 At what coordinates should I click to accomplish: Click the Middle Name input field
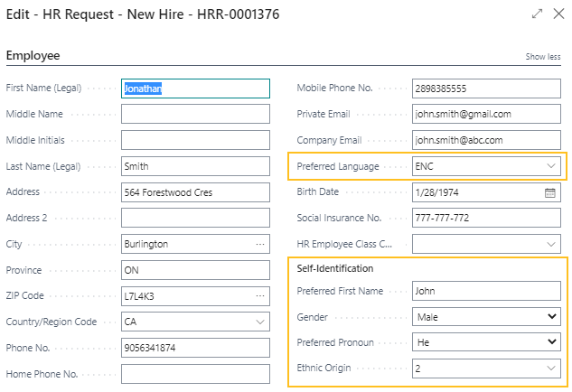(x=194, y=115)
